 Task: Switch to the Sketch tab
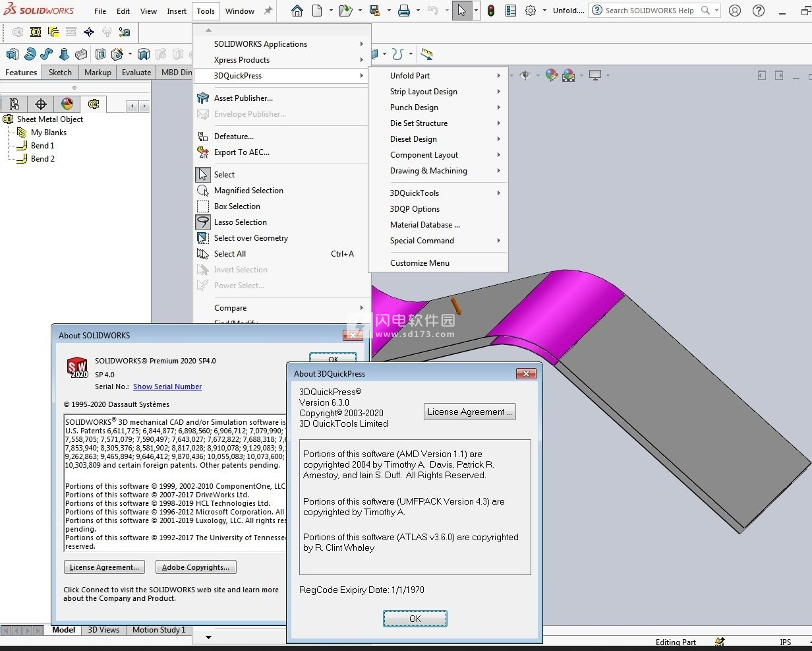click(60, 73)
